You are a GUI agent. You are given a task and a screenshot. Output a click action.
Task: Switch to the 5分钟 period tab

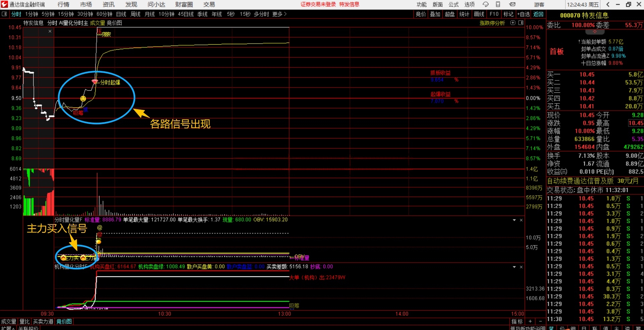[48, 14]
